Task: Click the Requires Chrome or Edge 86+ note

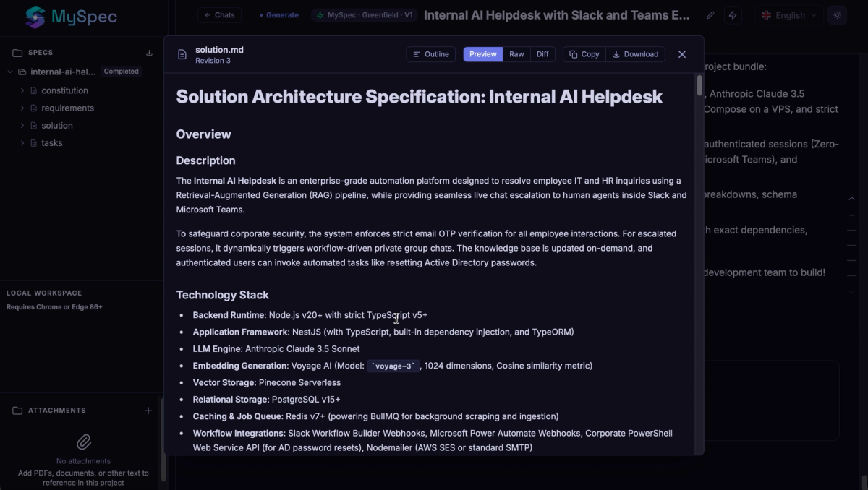Action: point(54,307)
